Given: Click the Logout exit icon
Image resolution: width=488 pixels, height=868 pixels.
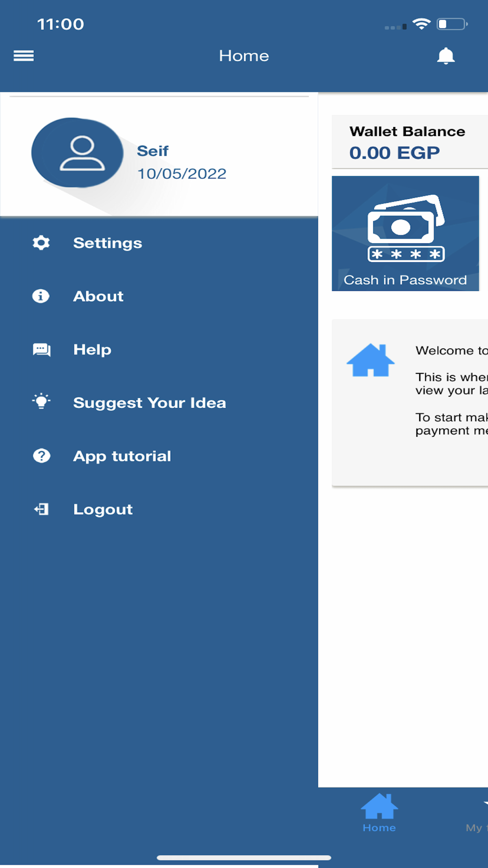Looking at the screenshot, I should pos(41,509).
